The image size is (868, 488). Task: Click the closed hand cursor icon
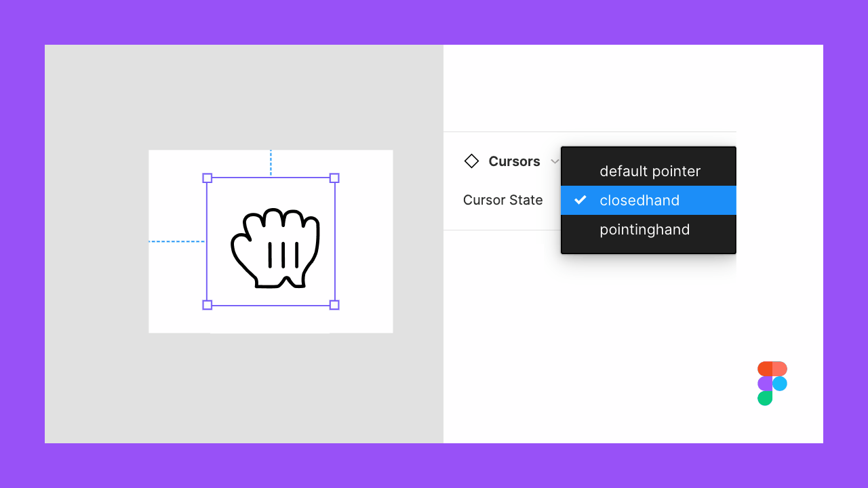(275, 249)
